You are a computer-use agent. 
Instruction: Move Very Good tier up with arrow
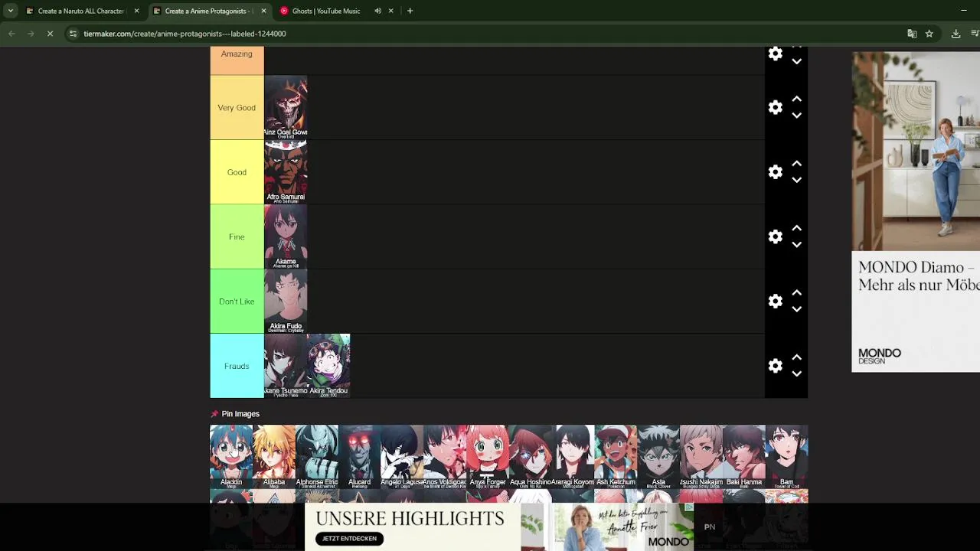point(796,99)
